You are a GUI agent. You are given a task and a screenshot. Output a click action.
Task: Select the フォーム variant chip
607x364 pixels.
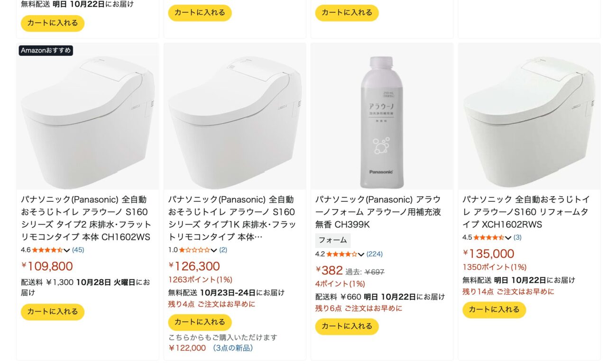(x=333, y=241)
